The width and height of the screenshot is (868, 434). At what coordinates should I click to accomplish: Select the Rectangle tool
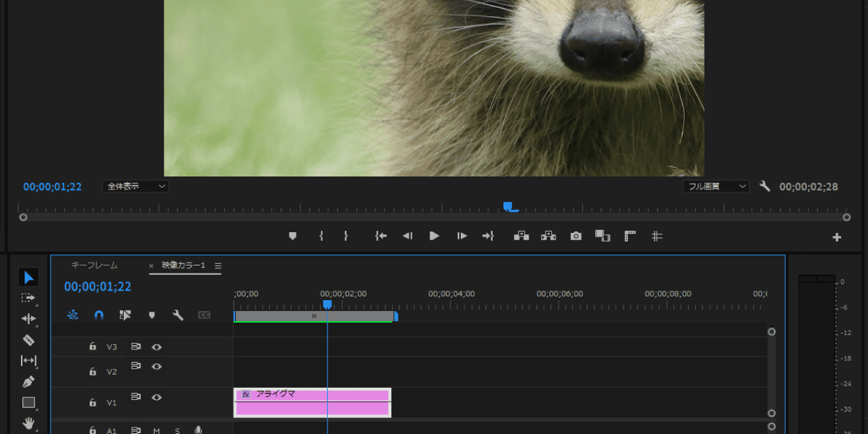click(x=28, y=402)
